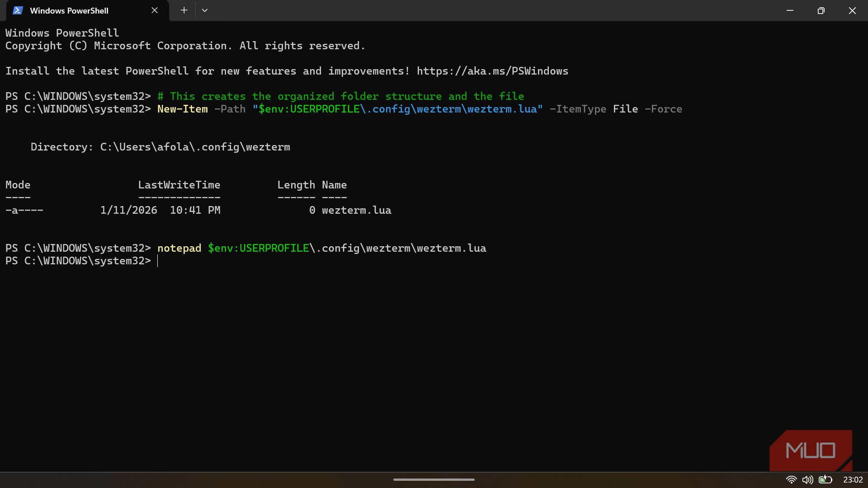The image size is (868, 488).
Task: Click the PowerShell icon in the tab
Action: [x=18, y=10]
